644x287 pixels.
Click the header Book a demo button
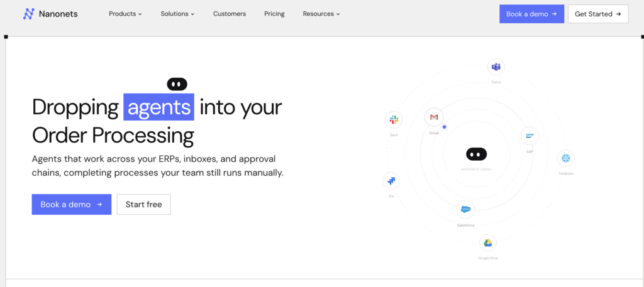tap(531, 14)
